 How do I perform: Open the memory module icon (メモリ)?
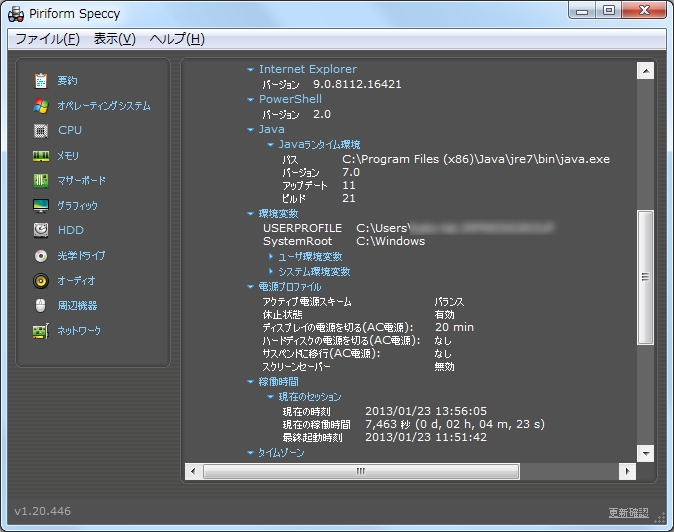[41, 156]
